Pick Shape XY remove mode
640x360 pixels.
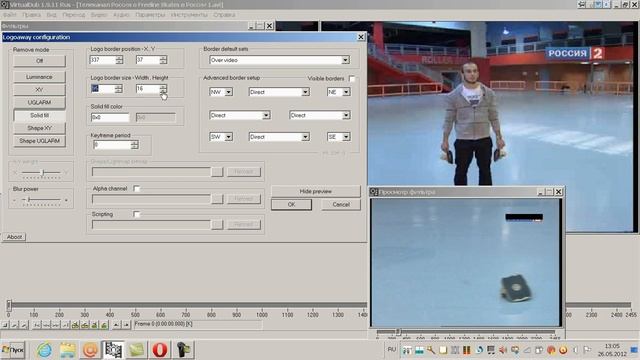pos(39,128)
